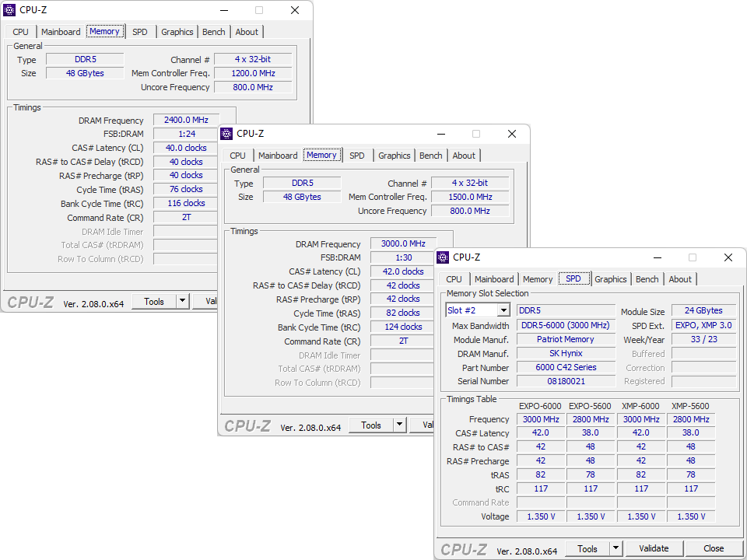Screen dimensions: 747x560
Task: Open the Slot #2 dropdown in the SPD window
Action: click(503, 310)
